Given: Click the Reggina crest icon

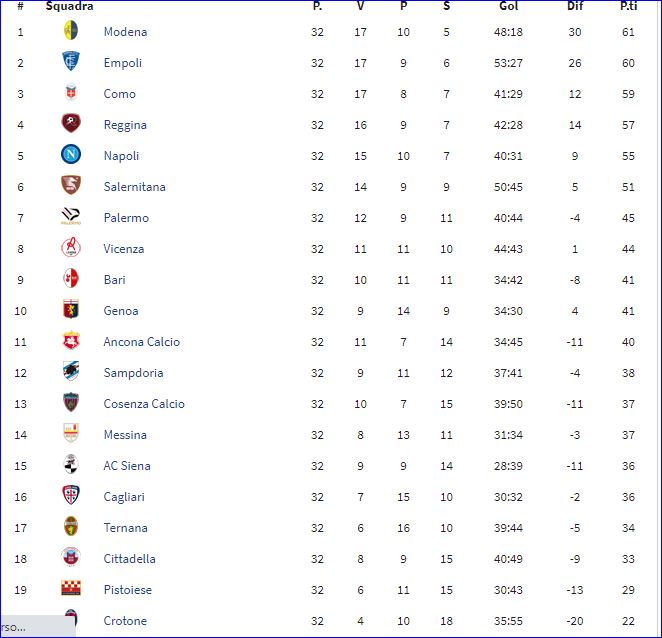Looking at the screenshot, I should tap(71, 123).
